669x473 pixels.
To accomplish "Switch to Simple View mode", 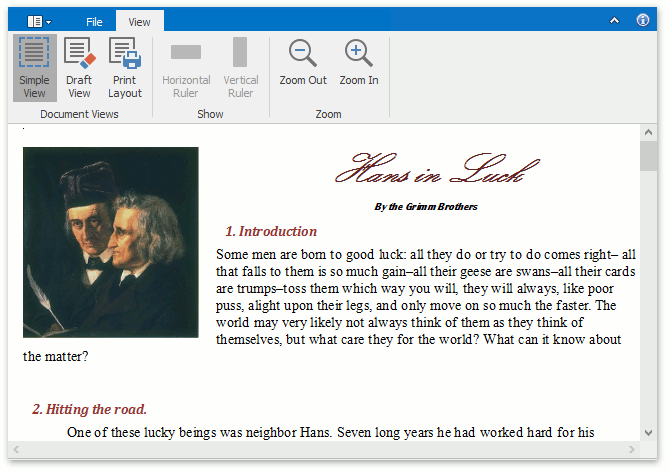I will click(34, 68).
